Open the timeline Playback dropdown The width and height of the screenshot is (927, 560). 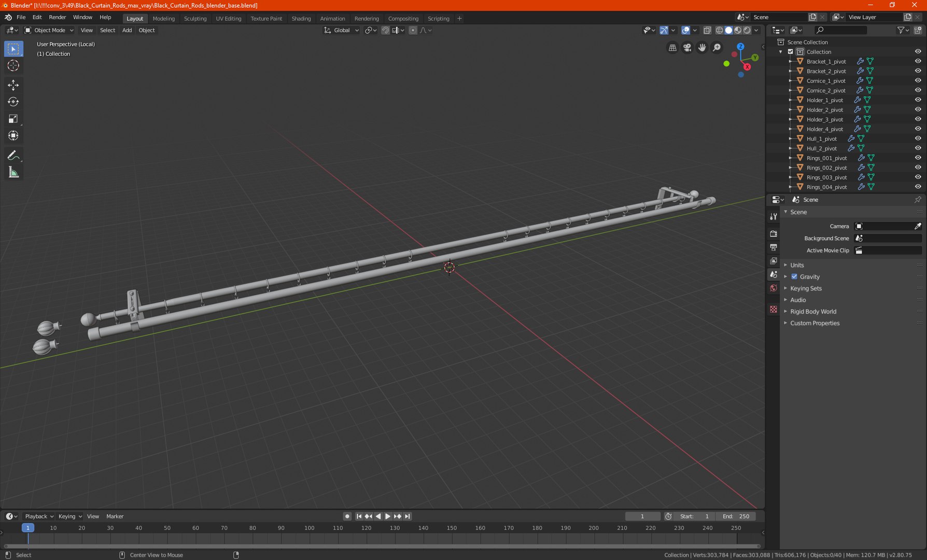[x=39, y=516]
